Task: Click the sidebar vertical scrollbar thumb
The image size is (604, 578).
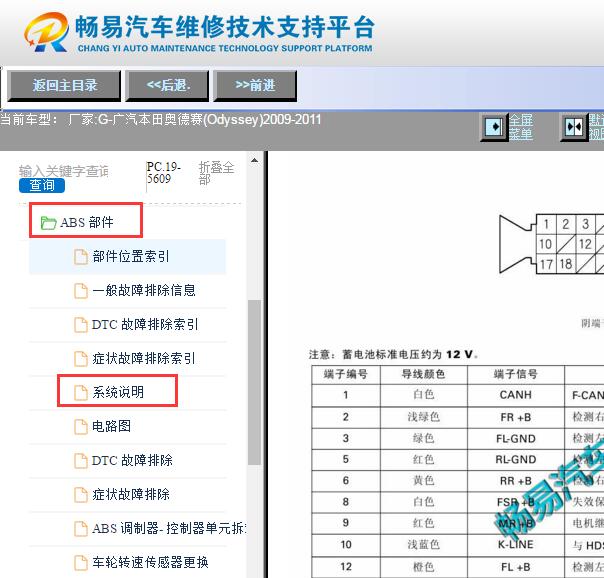Action: [x=254, y=382]
